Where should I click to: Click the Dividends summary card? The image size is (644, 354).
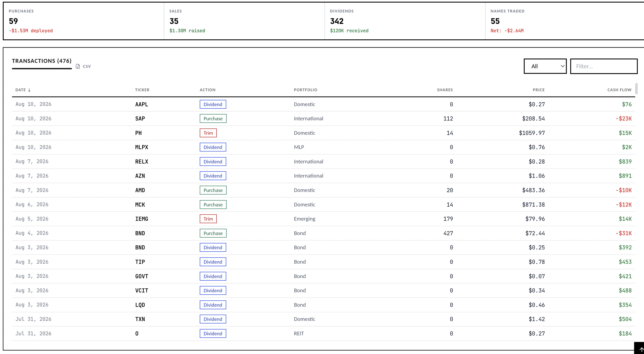405,21
